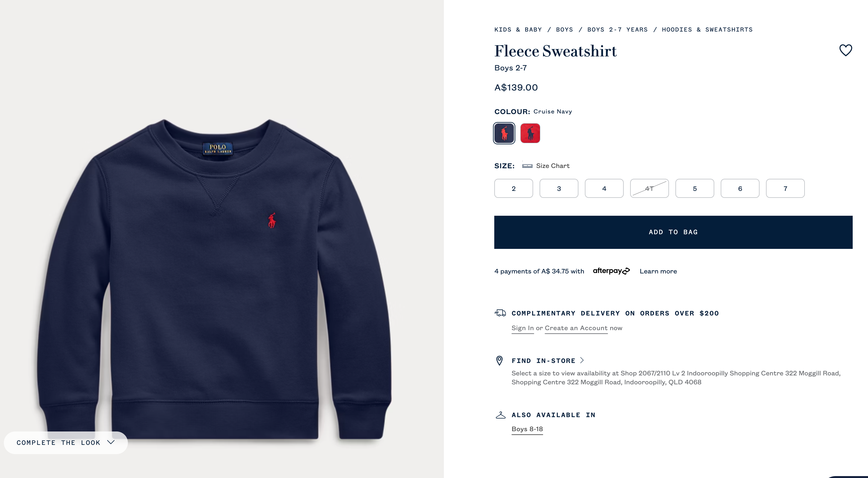Click the store location pin icon
This screenshot has width=868, height=478.
pyautogui.click(x=499, y=360)
